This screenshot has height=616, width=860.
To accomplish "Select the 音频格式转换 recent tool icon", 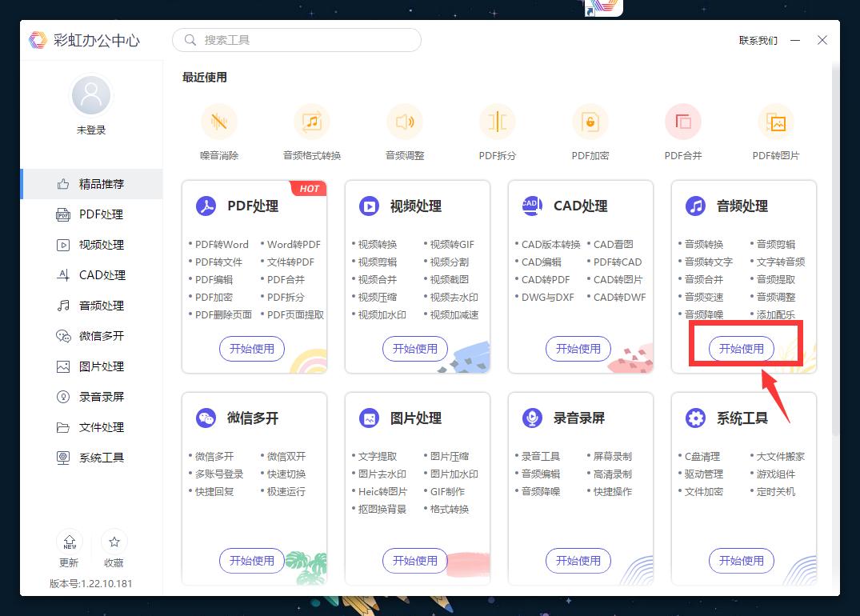I will coord(311,122).
